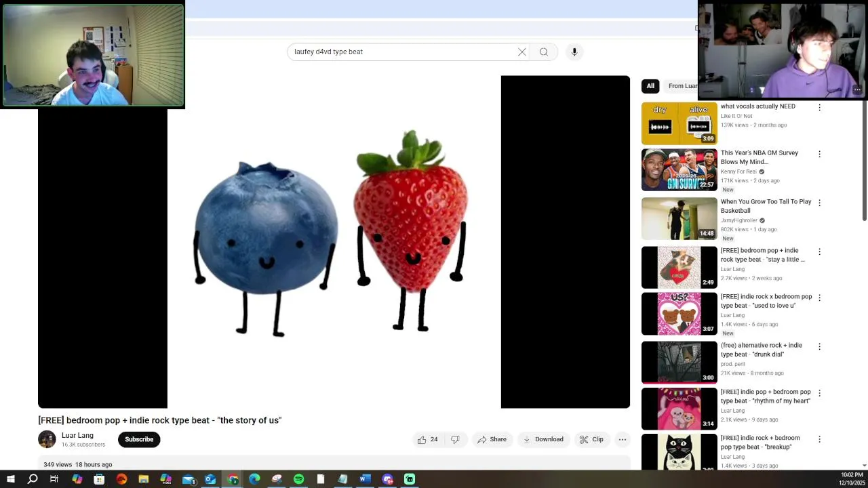This screenshot has width=868, height=488.
Task: Click the Clip button
Action: [591, 439]
